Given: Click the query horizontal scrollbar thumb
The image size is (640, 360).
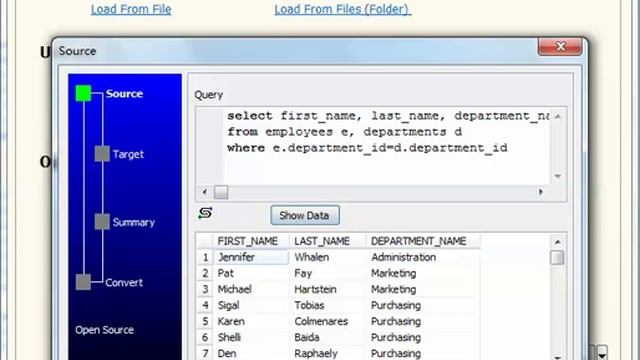Looking at the screenshot, I should (221, 192).
